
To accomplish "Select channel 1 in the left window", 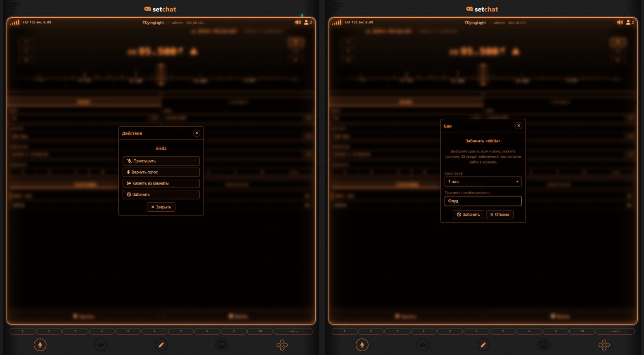I will (22, 331).
